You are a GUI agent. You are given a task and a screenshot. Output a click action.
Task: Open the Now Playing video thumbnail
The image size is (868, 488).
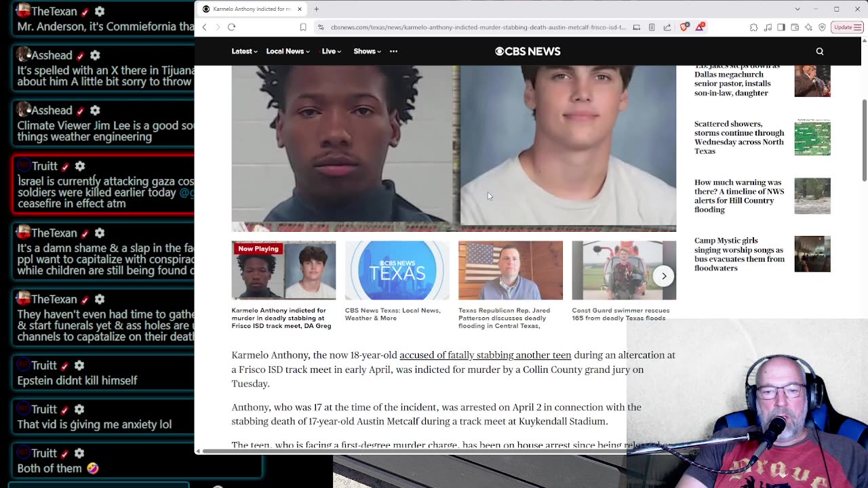[x=283, y=270]
